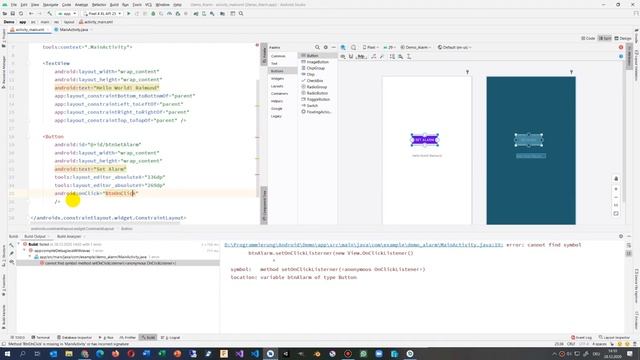640x360 pixels.
Task: Click the Save All icon
Action: [x=13, y=13]
